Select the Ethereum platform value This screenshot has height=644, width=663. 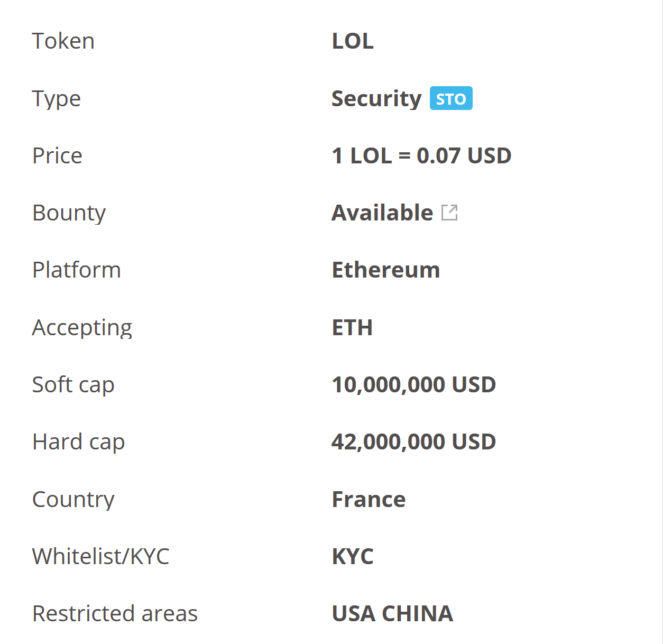pos(385,270)
